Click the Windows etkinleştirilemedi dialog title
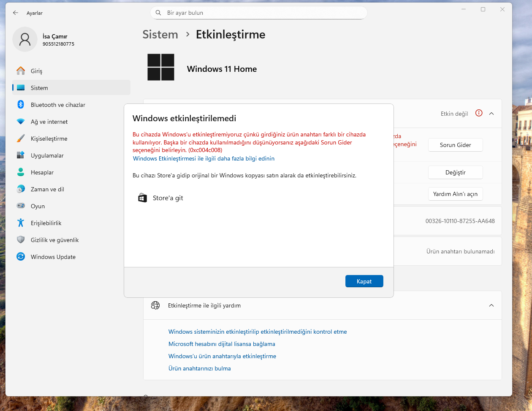This screenshot has height=411, width=532. click(185, 118)
